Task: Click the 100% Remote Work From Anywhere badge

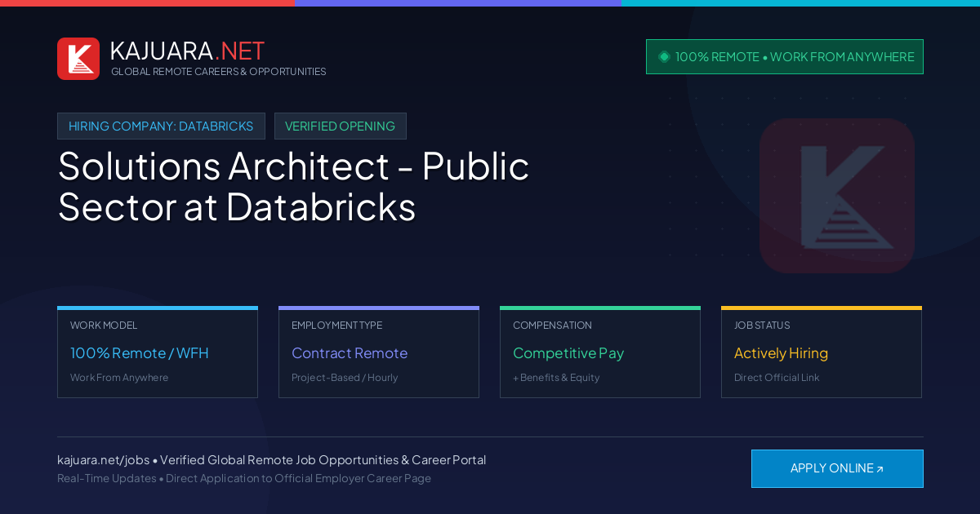Action: click(785, 57)
